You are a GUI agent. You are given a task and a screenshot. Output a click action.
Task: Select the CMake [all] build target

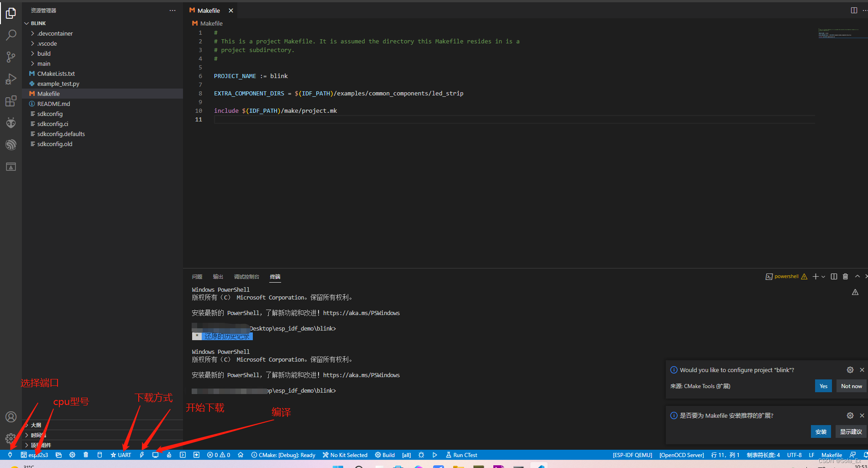[x=406, y=455]
